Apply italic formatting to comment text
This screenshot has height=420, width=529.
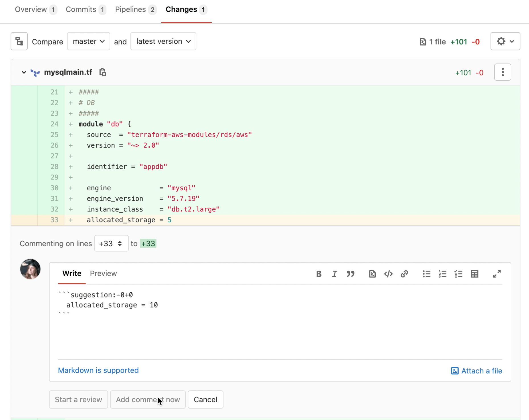334,274
